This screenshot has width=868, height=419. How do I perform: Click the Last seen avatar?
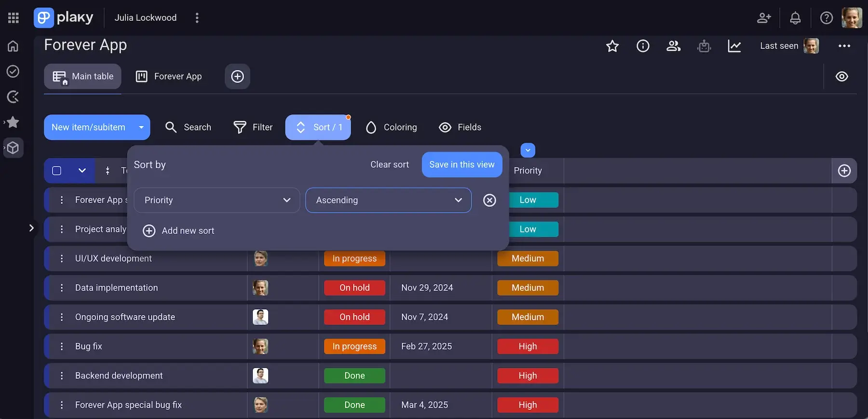click(x=811, y=46)
